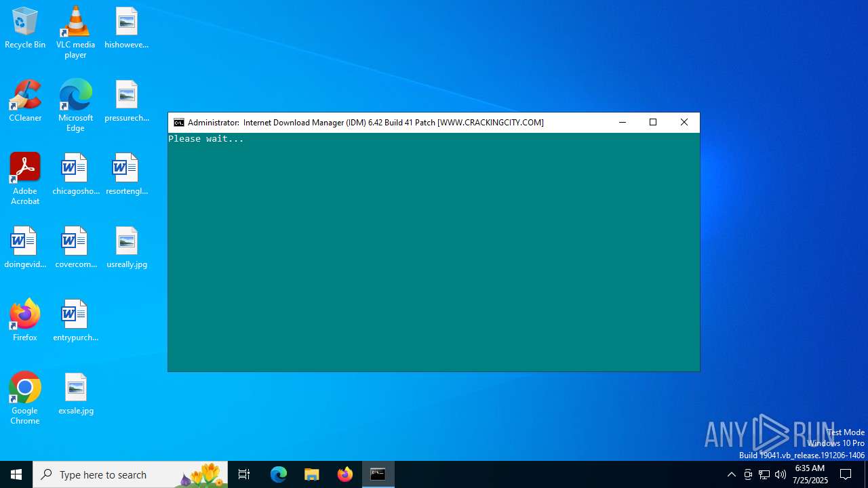Select the pressurech... image file

(x=127, y=102)
